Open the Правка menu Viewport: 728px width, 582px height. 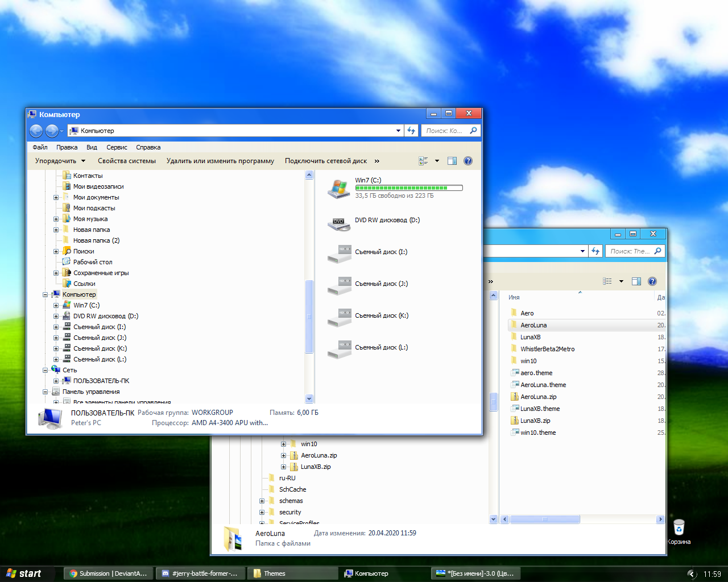tap(67, 147)
